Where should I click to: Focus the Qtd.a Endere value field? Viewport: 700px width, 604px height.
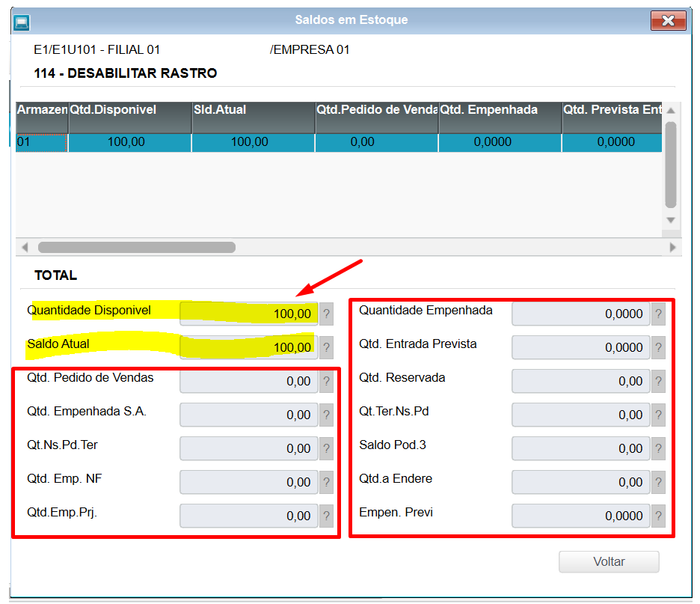[x=581, y=482]
